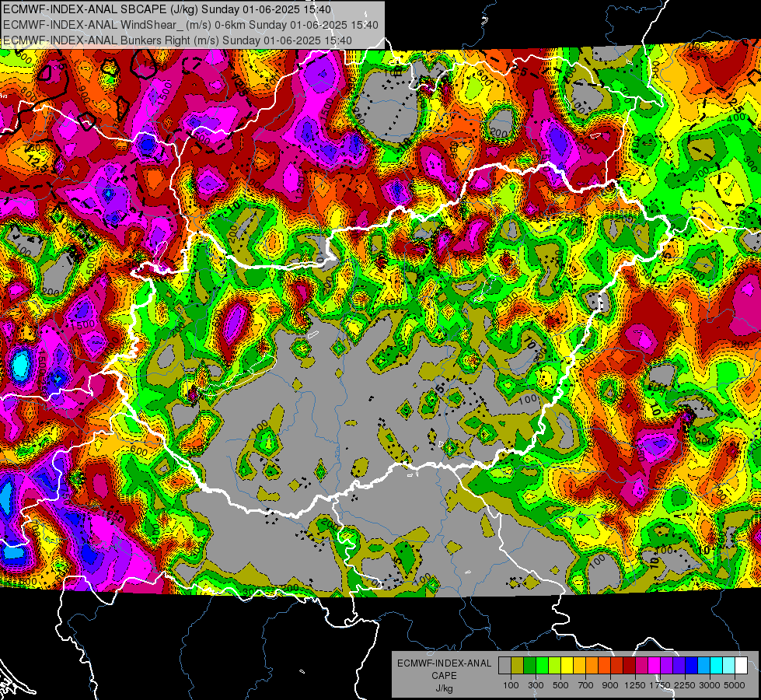Click the dark green swatch in the CAPE legend
Image resolution: width=761 pixels, height=700 pixels.
coord(529,666)
